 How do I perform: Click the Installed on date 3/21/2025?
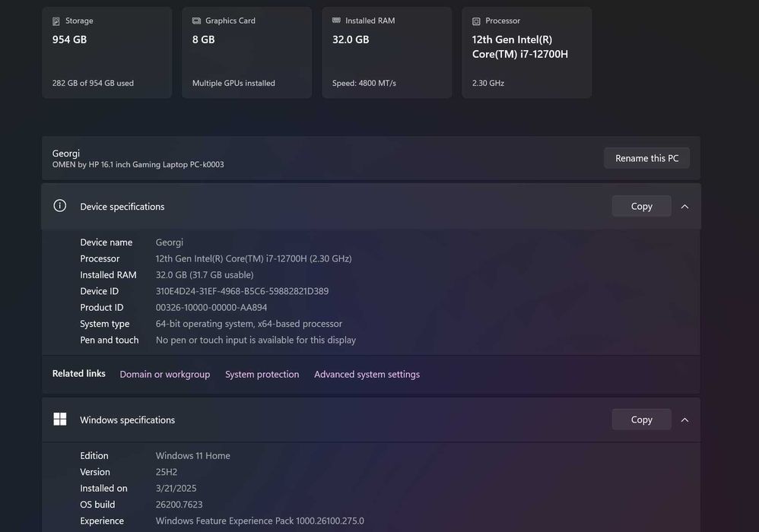click(176, 489)
